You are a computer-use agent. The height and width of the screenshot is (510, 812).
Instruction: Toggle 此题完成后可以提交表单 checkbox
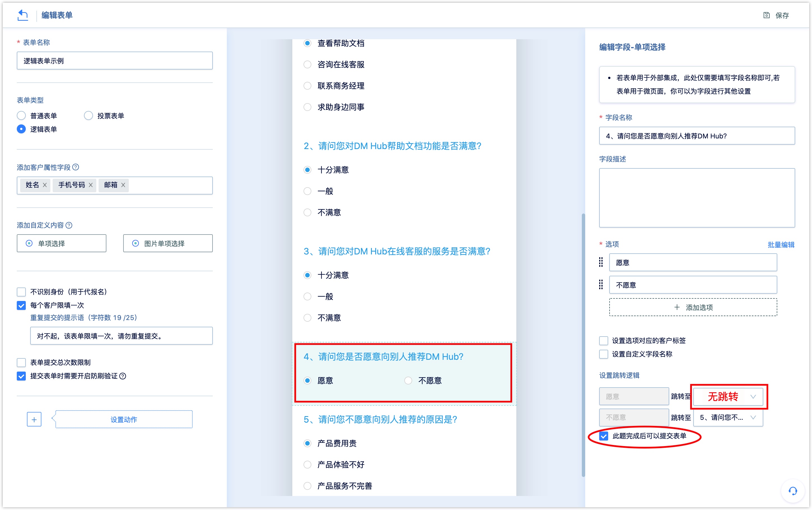[603, 436]
